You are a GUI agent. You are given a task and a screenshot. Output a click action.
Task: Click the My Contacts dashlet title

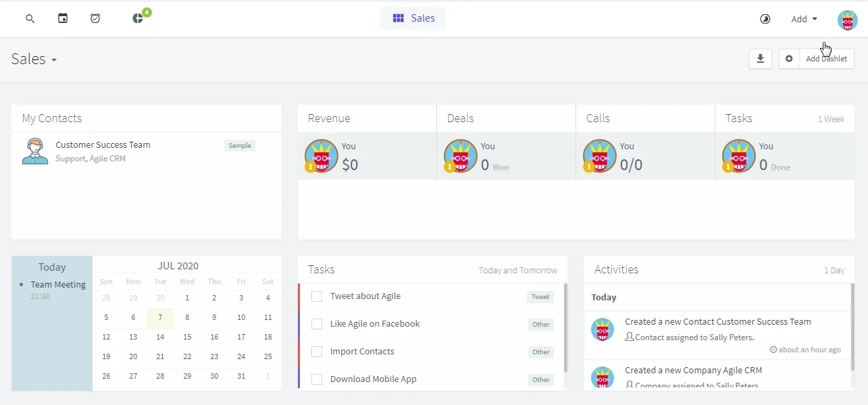point(51,118)
